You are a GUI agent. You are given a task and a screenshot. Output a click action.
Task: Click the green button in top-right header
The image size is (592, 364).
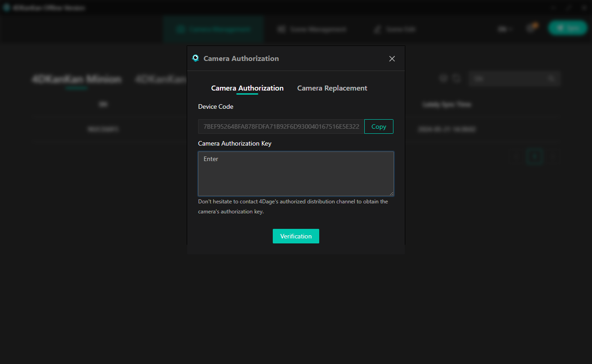tap(567, 28)
